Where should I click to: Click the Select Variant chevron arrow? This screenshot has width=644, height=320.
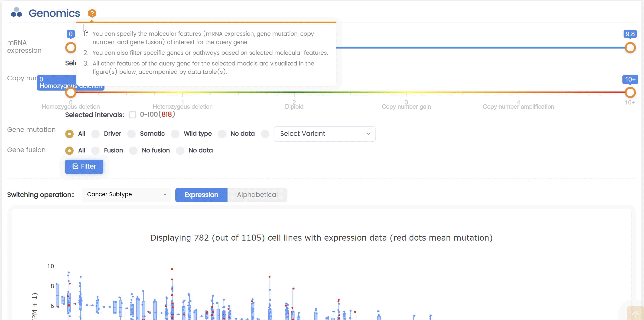click(368, 134)
